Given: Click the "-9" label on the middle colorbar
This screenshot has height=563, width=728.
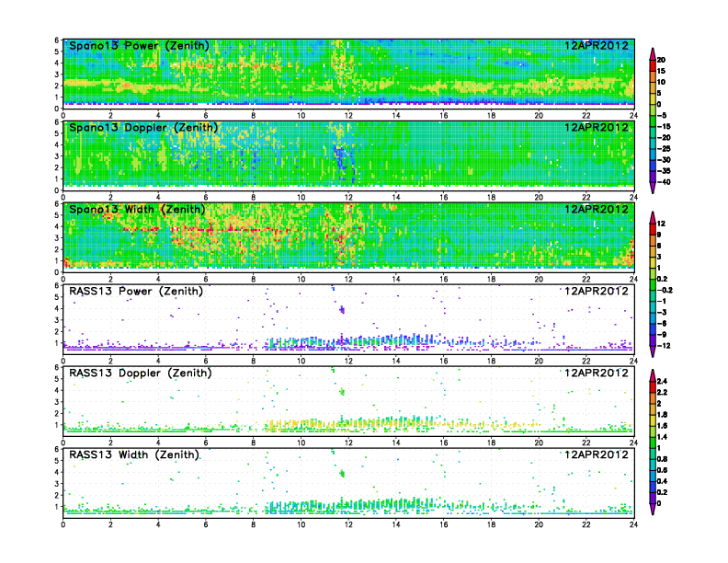Looking at the screenshot, I should coord(662,335).
